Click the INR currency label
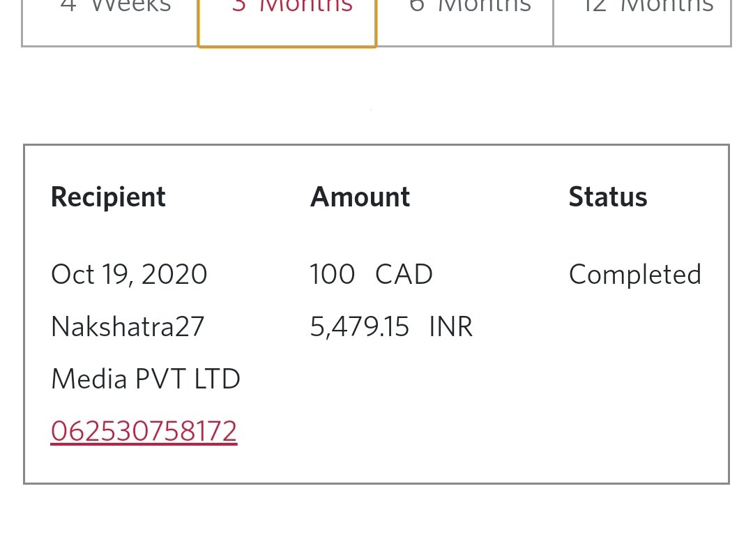This screenshot has width=753, height=560. click(450, 327)
